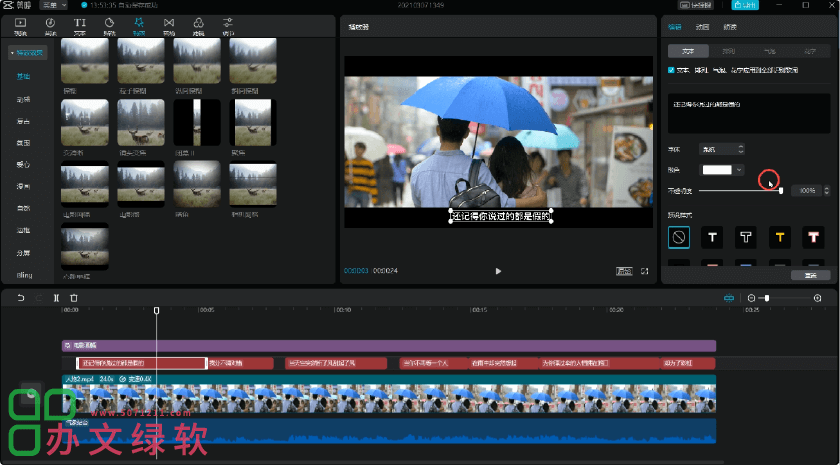Screen dimensions: 840x465
Task: Select the 'no style' preset circle
Action: (679, 237)
